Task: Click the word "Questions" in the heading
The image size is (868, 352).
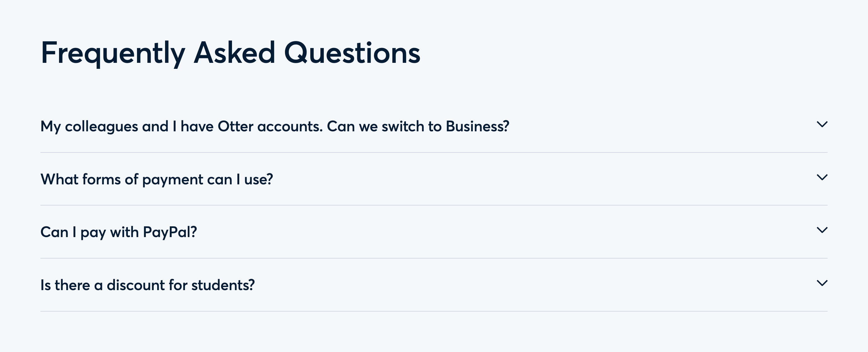Action: 352,53
